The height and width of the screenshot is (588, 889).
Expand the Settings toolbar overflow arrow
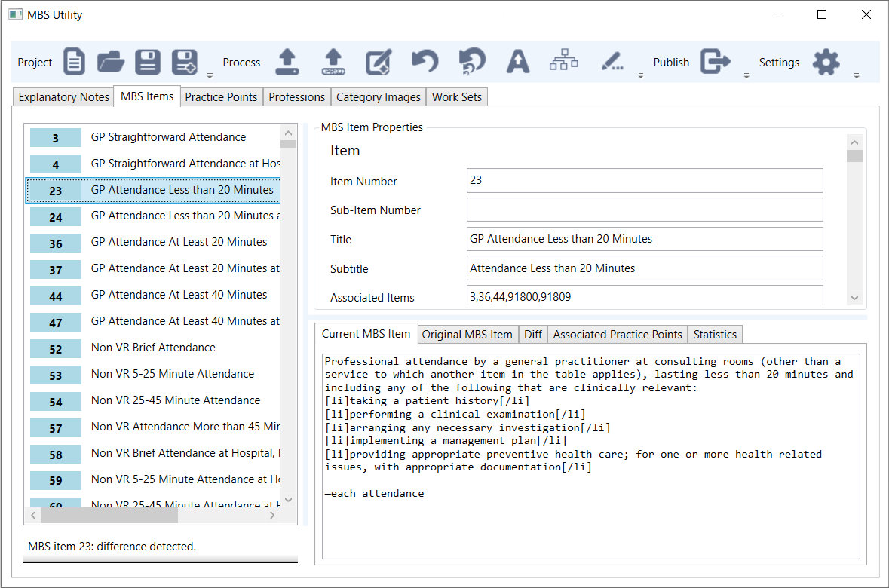856,75
